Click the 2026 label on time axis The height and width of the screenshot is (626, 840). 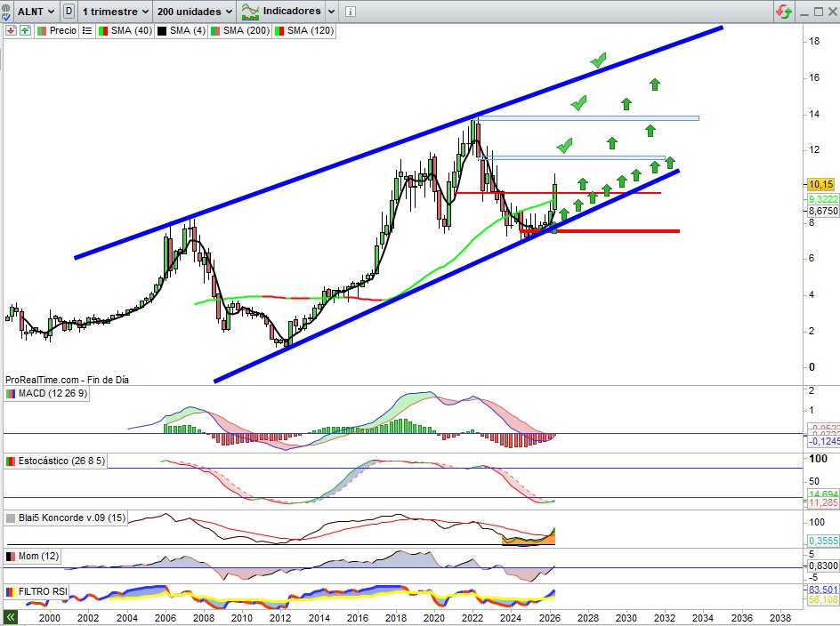pyautogui.click(x=550, y=617)
